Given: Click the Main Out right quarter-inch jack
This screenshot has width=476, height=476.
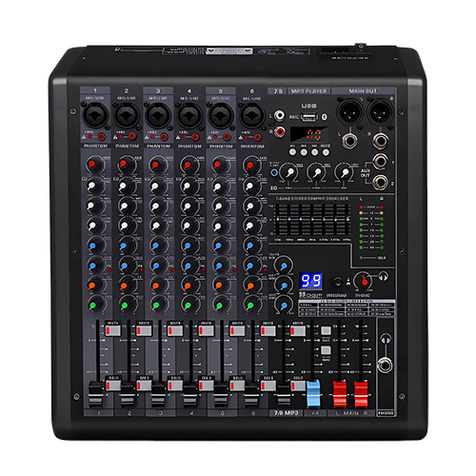Looking at the screenshot, I should tap(380, 141).
